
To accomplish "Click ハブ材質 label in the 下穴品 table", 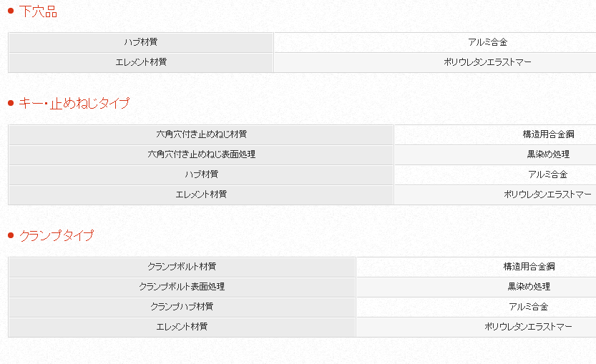I will point(141,42).
